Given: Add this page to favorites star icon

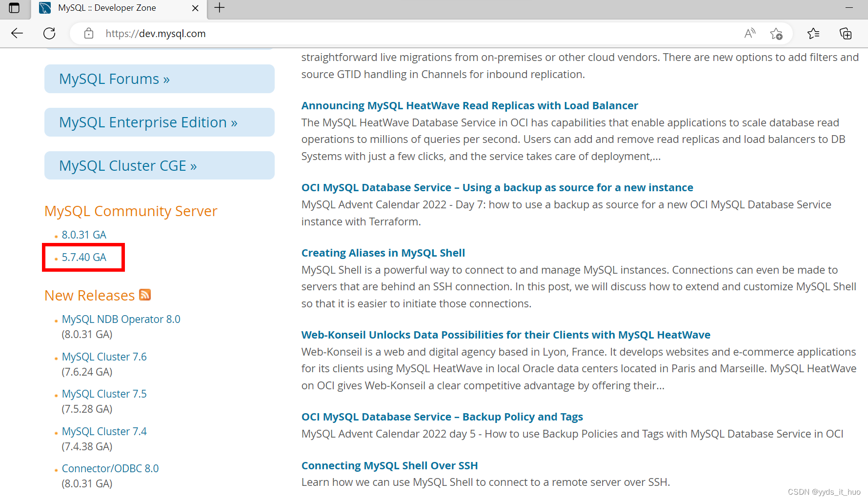Looking at the screenshot, I should coord(776,34).
